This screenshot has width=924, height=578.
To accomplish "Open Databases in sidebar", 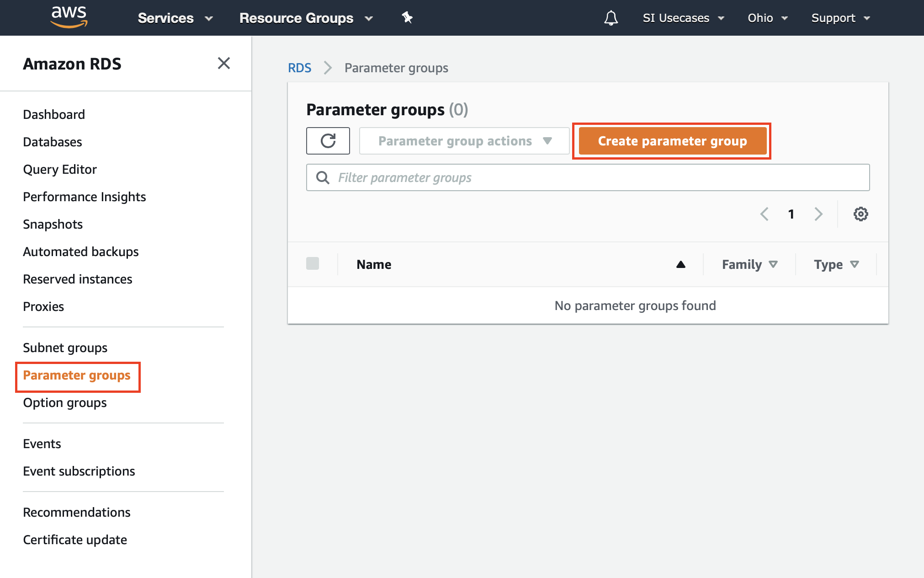I will (x=53, y=142).
